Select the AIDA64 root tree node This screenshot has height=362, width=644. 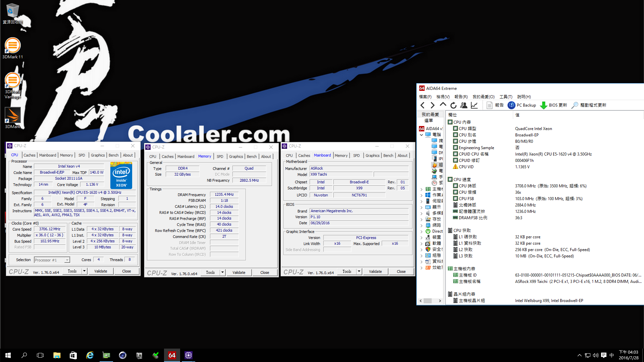point(431,129)
